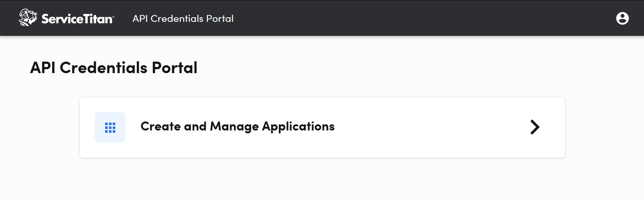Click the right chevron arrow on the card
The width and height of the screenshot is (644, 200).
(535, 127)
